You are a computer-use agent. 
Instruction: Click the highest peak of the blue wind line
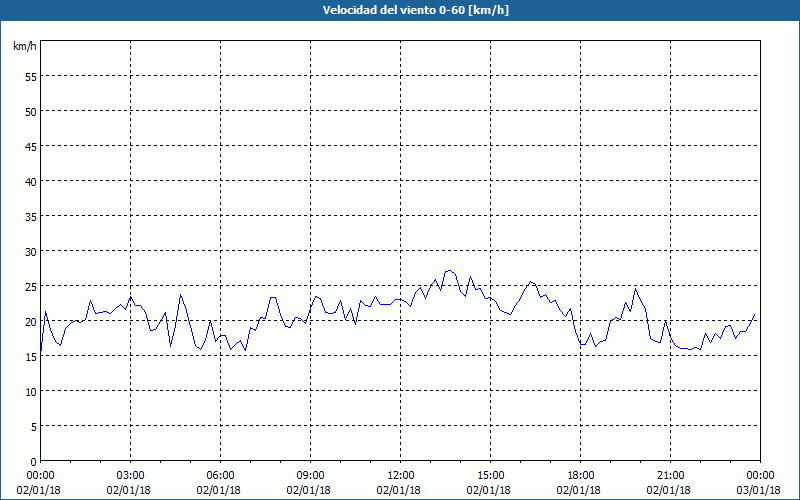tap(449, 270)
